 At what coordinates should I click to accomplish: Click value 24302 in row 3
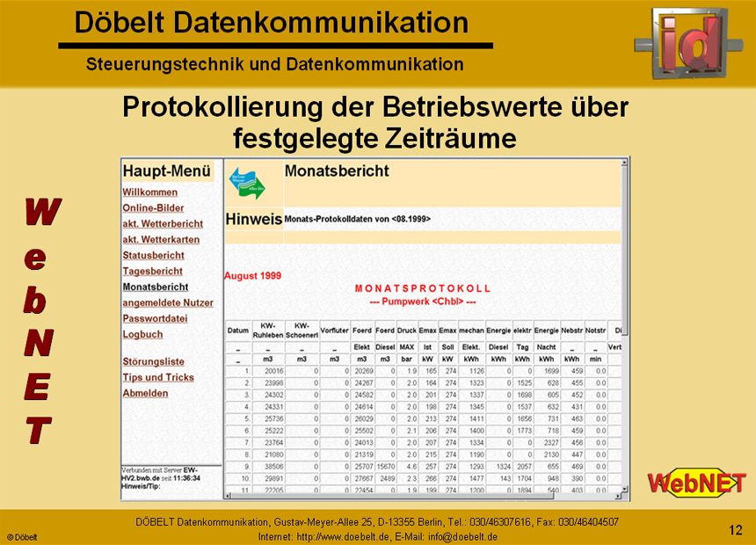click(274, 395)
